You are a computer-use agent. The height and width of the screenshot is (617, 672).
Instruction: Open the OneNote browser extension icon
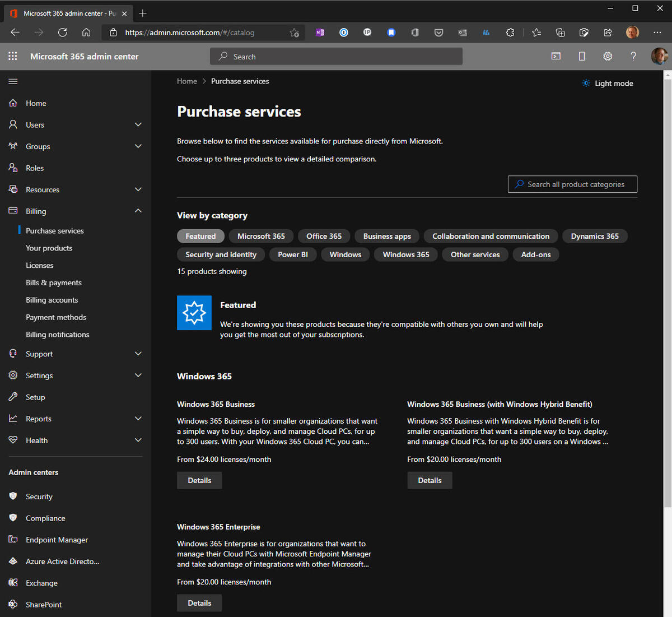coord(320,33)
